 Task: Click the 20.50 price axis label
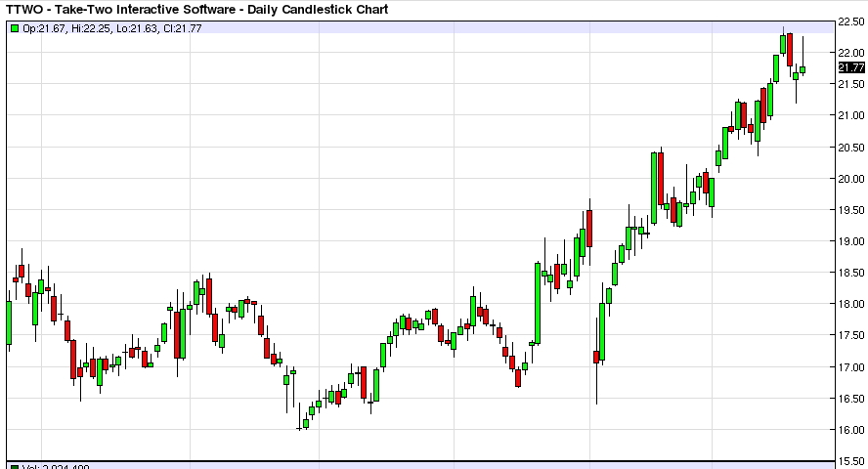click(x=851, y=148)
